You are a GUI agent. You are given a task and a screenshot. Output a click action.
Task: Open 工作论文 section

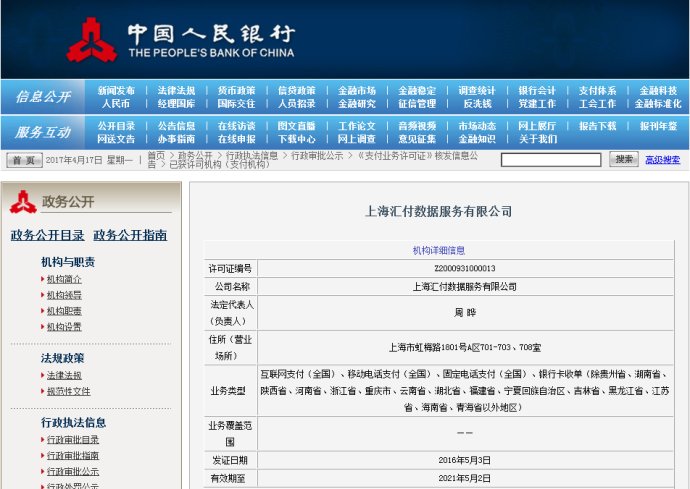[357, 126]
